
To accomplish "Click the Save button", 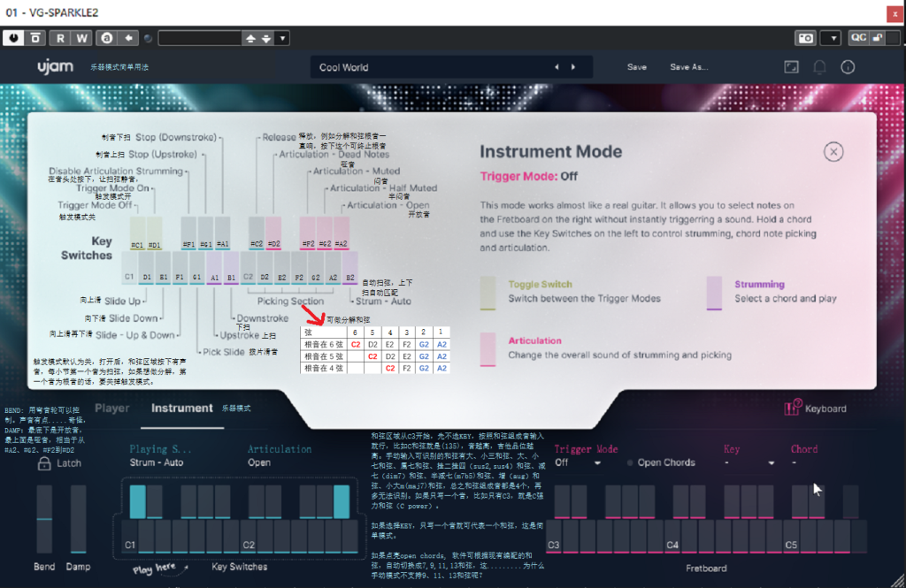I will pyautogui.click(x=637, y=67).
